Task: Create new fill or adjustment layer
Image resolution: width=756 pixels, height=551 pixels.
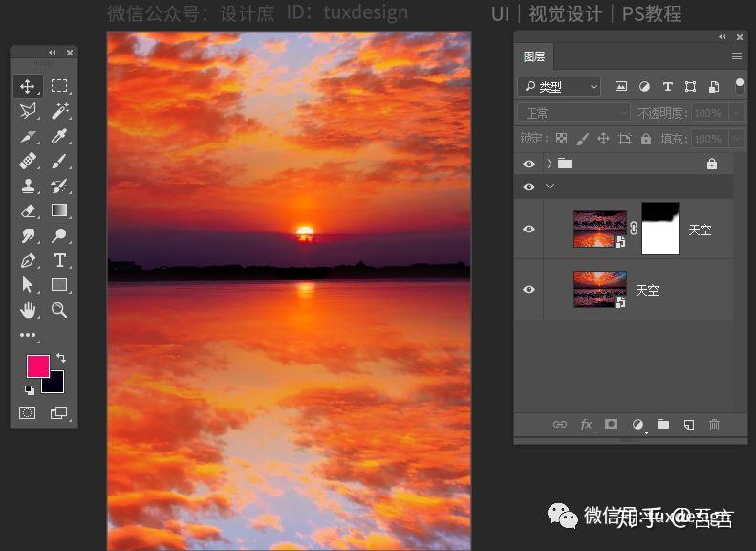Action: 637,424
